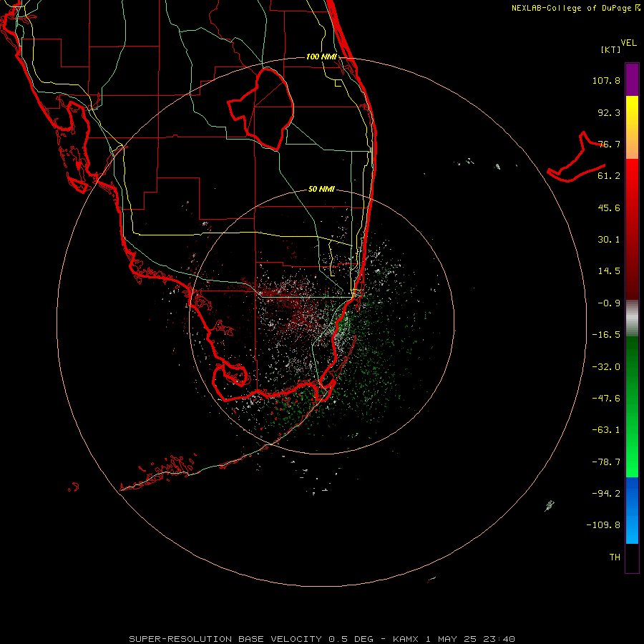Select the -0.9 velocity scale label
The width and height of the screenshot is (644, 644).
coord(609,303)
